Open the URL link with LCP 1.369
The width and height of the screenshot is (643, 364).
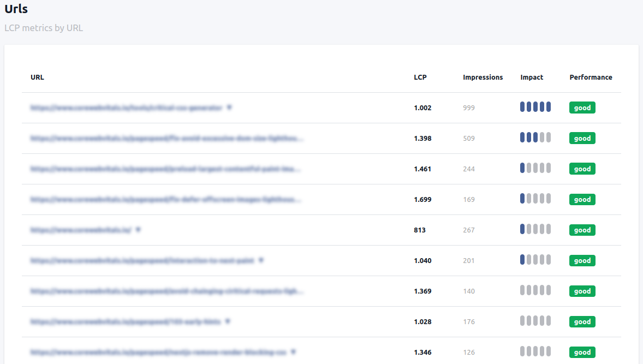[166, 291]
